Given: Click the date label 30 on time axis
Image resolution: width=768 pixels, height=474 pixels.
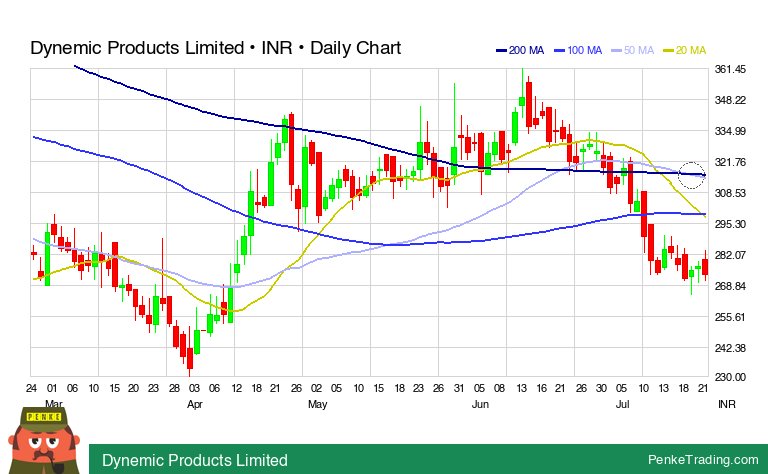Looking at the screenshot, I should (x=601, y=388).
